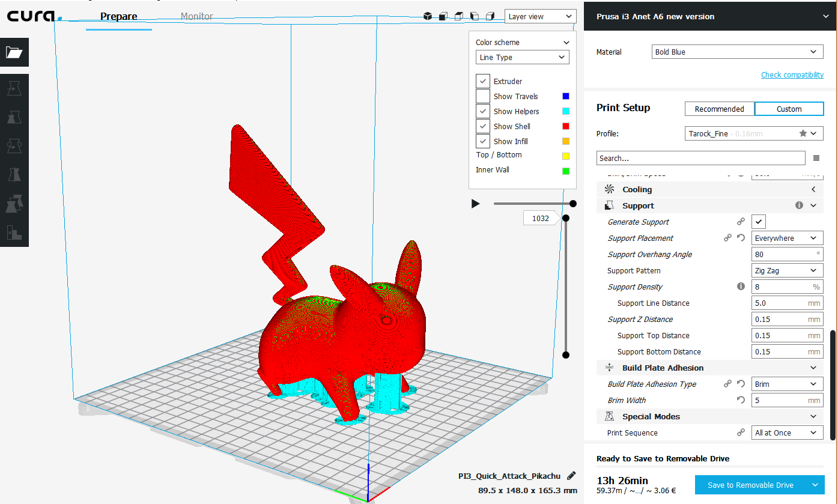Click the info icon next to Support Density
The width and height of the screenshot is (838, 504).
click(741, 287)
